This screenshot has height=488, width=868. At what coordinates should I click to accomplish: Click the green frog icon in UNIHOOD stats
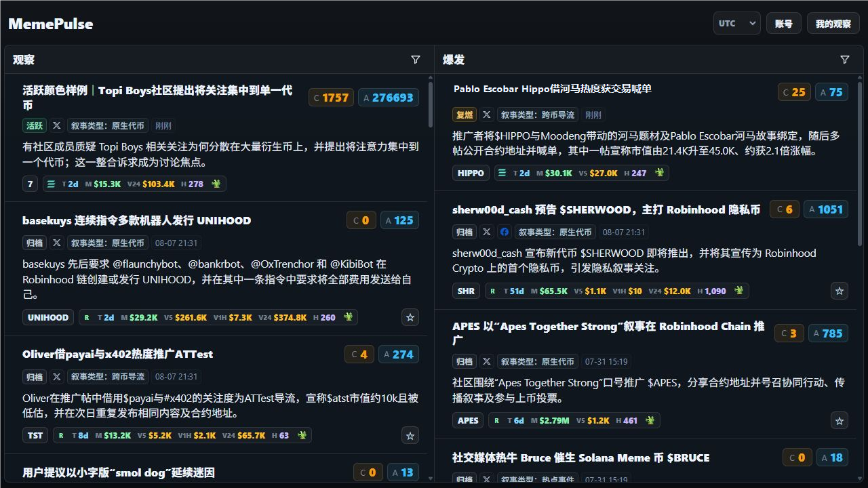click(x=349, y=317)
